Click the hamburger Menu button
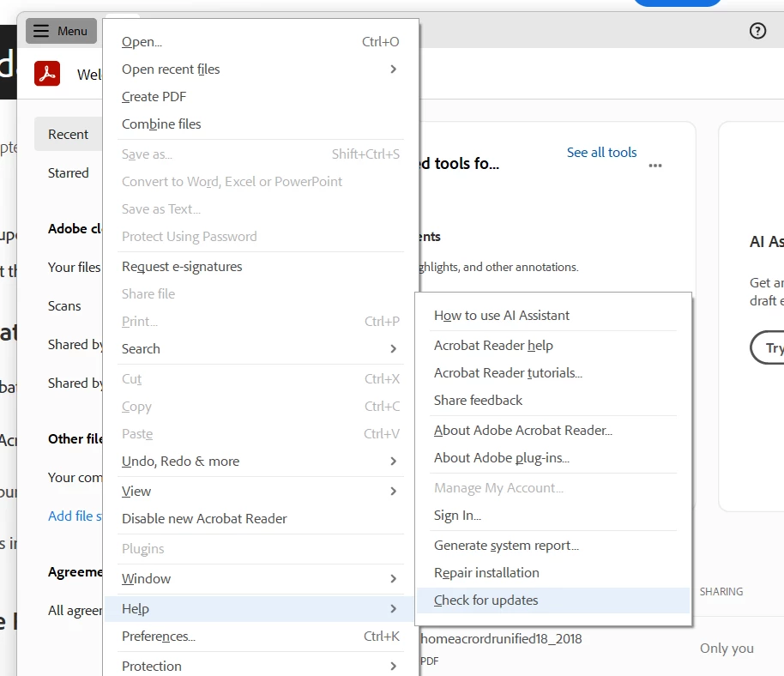This screenshot has width=784, height=676. (61, 31)
